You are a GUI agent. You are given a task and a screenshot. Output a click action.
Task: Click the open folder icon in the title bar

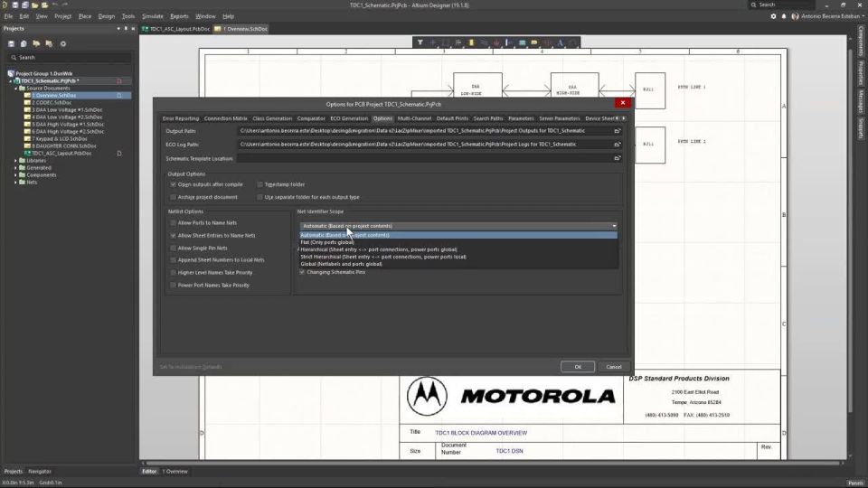pyautogui.click(x=35, y=5)
